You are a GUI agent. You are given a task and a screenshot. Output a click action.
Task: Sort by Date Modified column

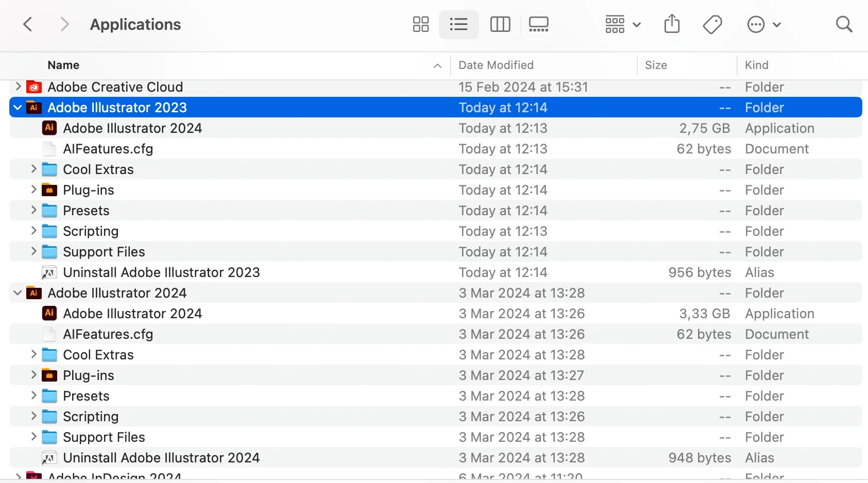pos(496,65)
